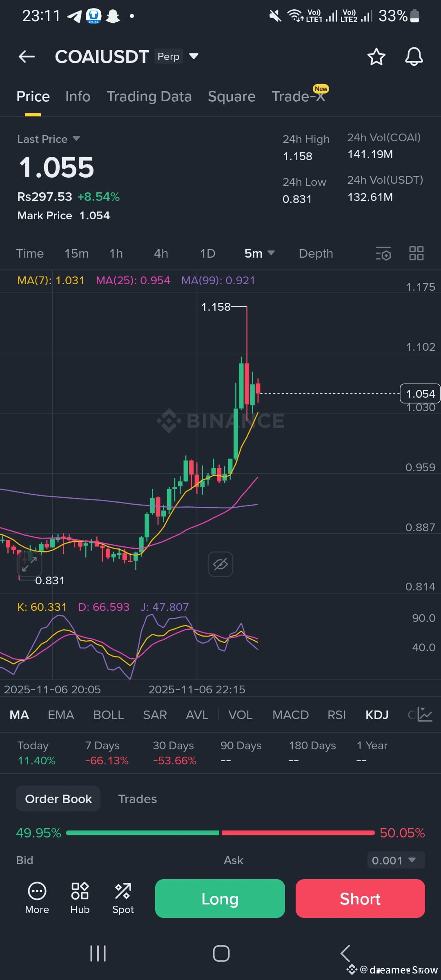
Task: Open chart settings icon next to Depth
Action: click(383, 254)
